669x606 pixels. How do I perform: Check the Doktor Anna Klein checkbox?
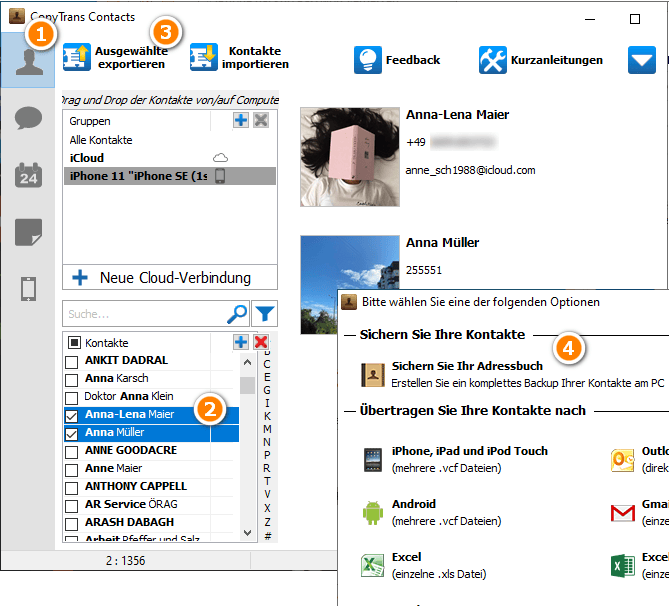pyautogui.click(x=71, y=398)
